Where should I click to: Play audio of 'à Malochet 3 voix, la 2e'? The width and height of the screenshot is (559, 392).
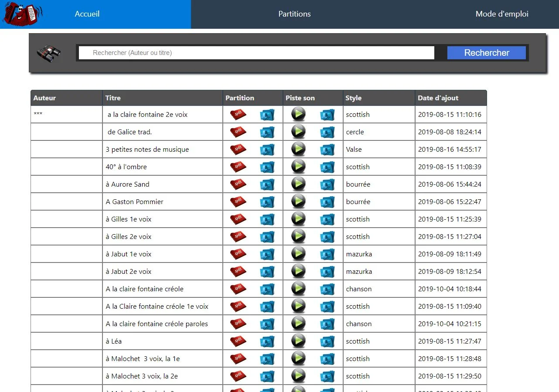pos(298,376)
